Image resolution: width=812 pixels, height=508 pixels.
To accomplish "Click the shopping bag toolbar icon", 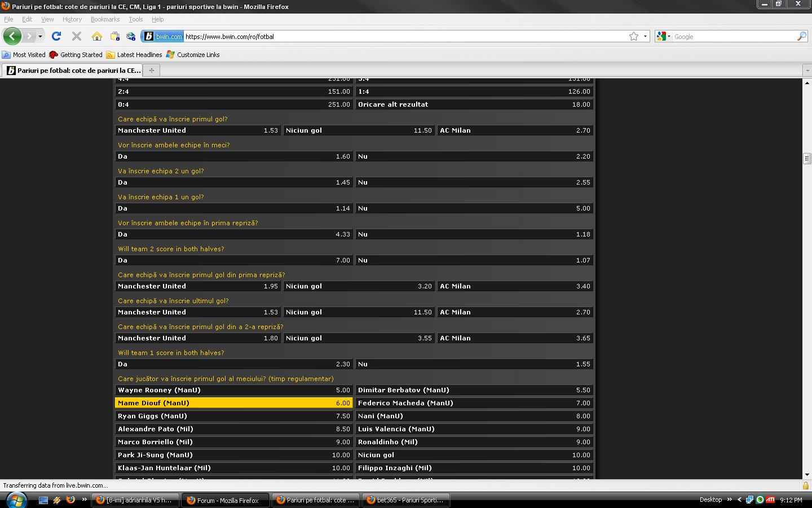I will coord(115,36).
